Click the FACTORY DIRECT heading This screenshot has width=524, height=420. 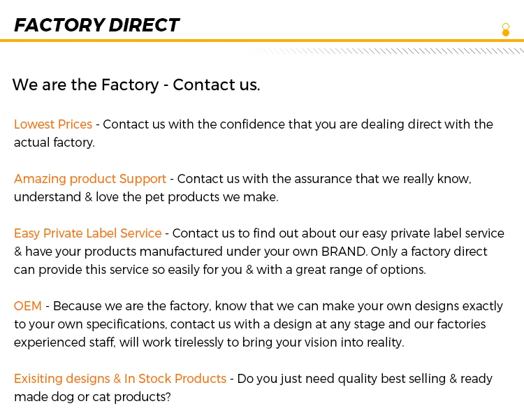(97, 25)
